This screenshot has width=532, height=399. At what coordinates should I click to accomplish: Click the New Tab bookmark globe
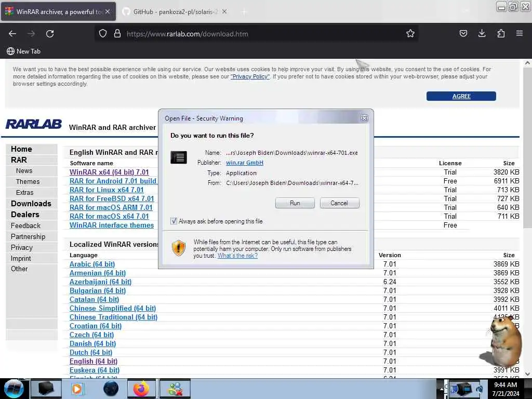point(10,51)
